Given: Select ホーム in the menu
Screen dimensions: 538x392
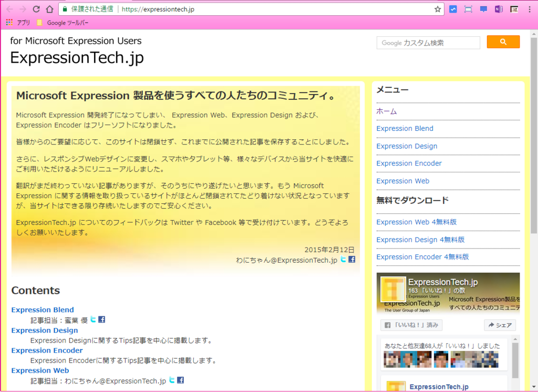Looking at the screenshot, I should [387, 111].
